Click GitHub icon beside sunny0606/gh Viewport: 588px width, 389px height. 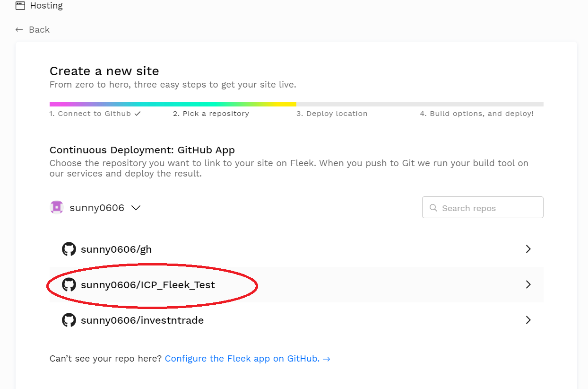coord(69,249)
